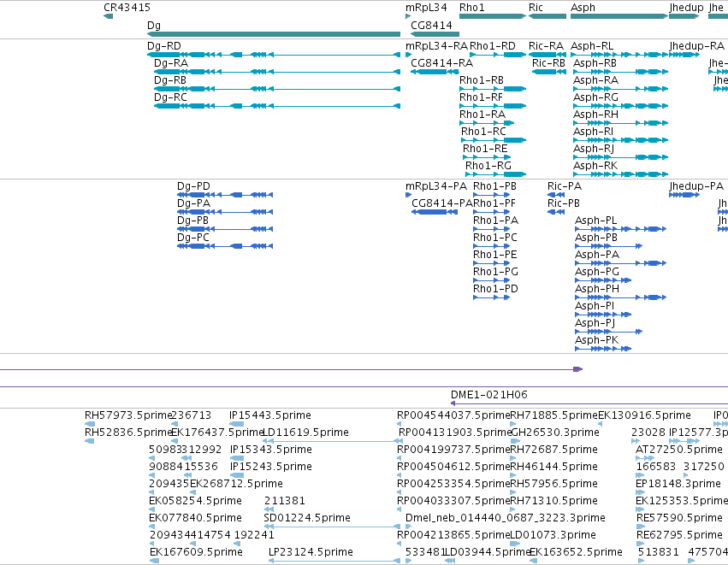
Task: Click the mRpL34 gene label
Action: click(x=426, y=8)
